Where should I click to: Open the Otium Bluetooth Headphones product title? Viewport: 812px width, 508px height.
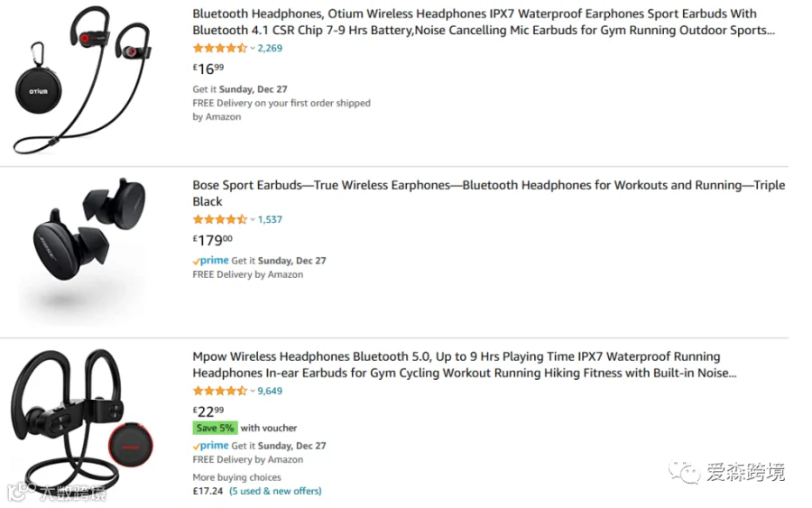pyautogui.click(x=484, y=22)
